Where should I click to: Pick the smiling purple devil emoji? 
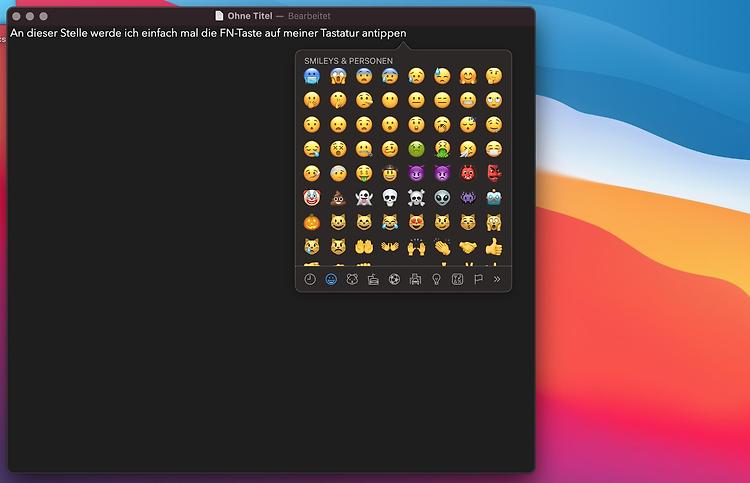tap(416, 174)
